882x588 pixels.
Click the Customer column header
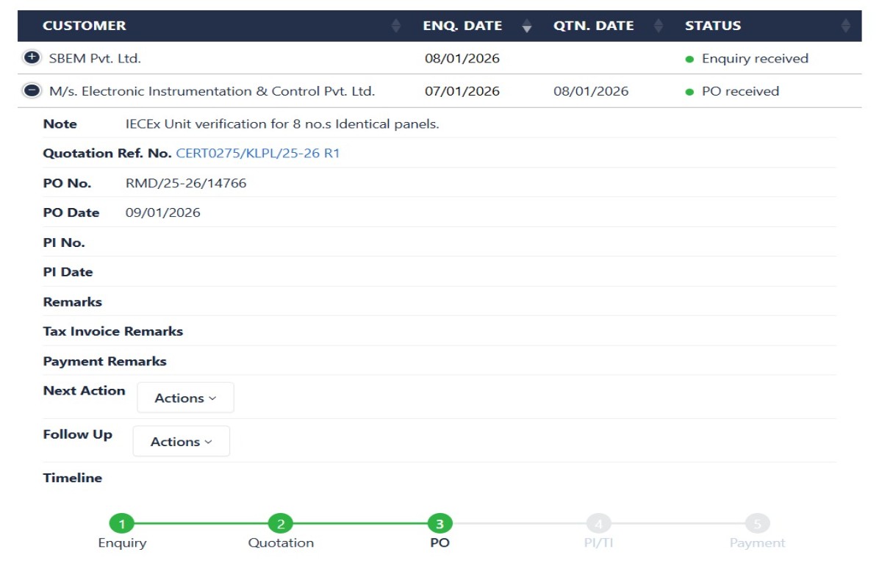click(85, 26)
